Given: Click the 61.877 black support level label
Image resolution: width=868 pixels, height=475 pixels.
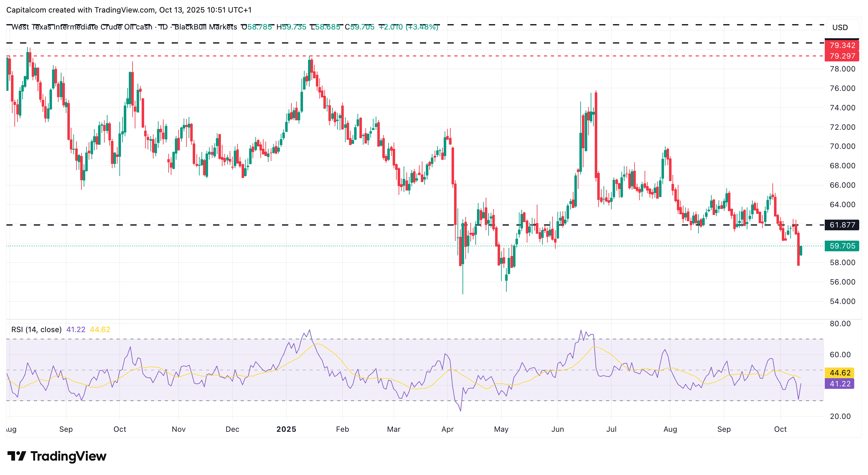Looking at the screenshot, I should (x=841, y=225).
